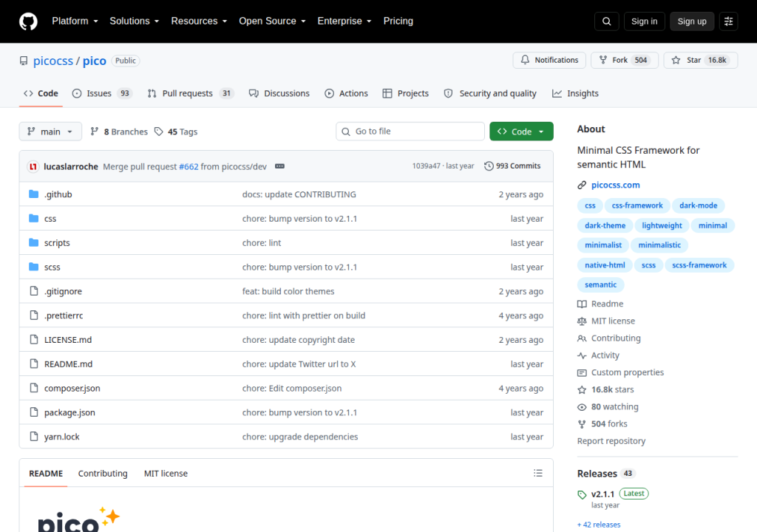The image size is (757, 532).
Task: Click lucaslarroche avatar icon
Action: 33,166
